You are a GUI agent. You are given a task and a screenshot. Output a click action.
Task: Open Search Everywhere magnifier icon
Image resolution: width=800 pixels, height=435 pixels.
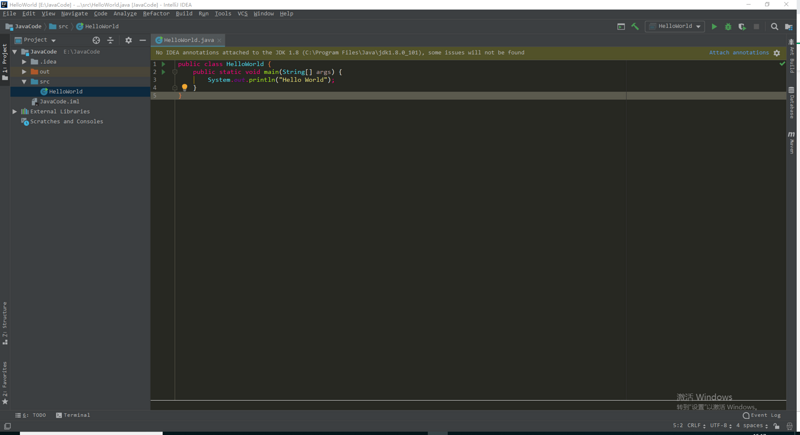[774, 27]
